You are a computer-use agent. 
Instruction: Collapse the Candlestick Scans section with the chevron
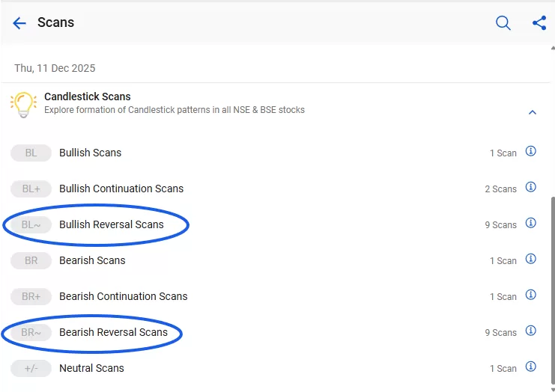click(x=533, y=113)
